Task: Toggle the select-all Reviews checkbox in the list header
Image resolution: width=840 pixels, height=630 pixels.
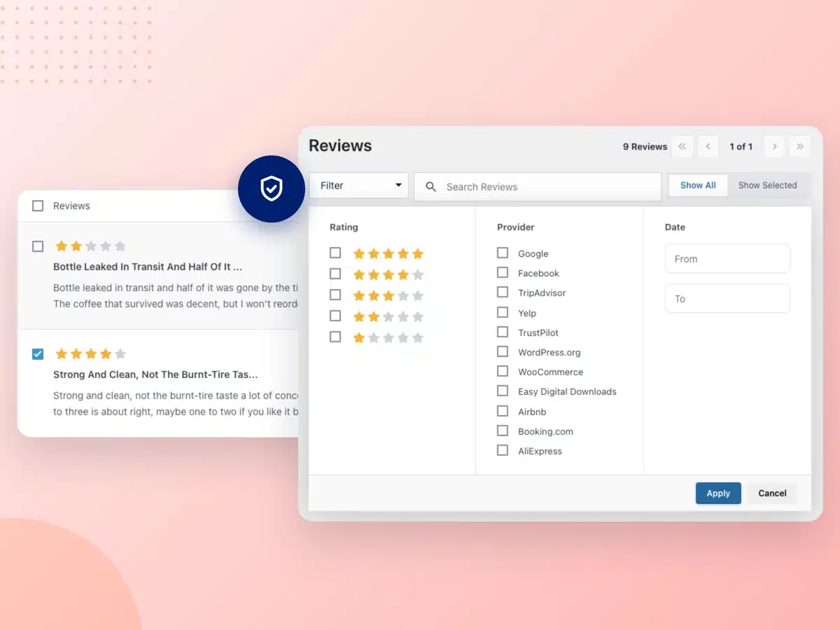Action: (x=38, y=206)
